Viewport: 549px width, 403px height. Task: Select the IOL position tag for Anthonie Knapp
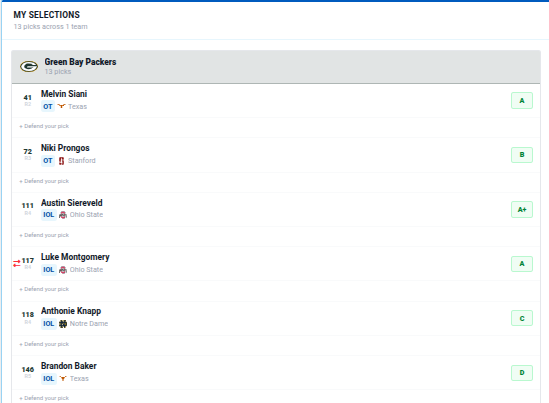tap(49, 324)
